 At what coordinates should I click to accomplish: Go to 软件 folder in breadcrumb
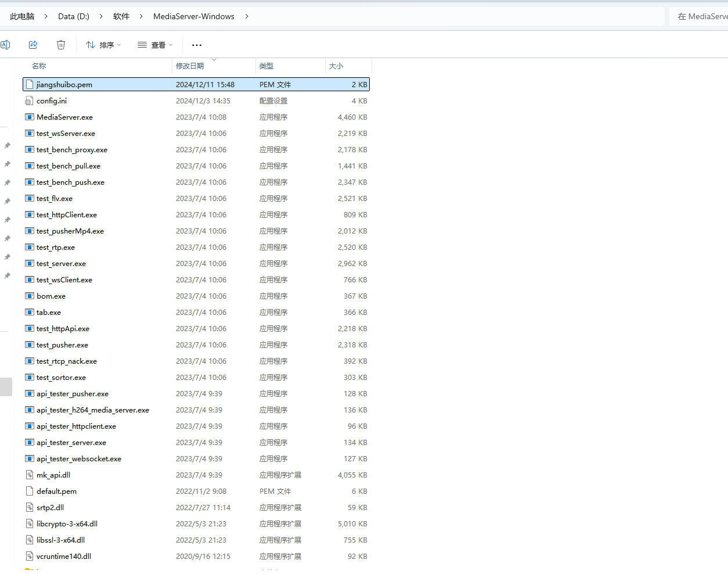[x=121, y=16]
